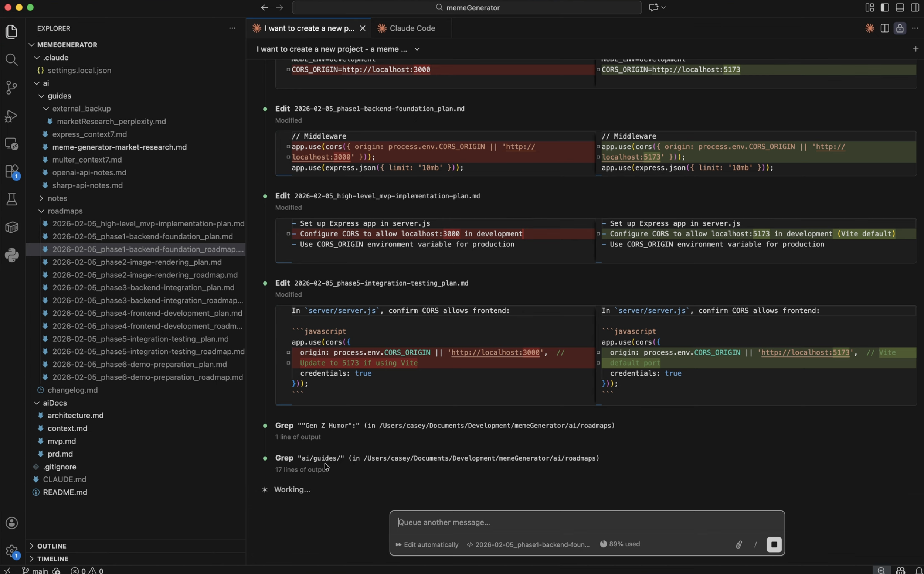Stop the running Claude task

point(774,545)
